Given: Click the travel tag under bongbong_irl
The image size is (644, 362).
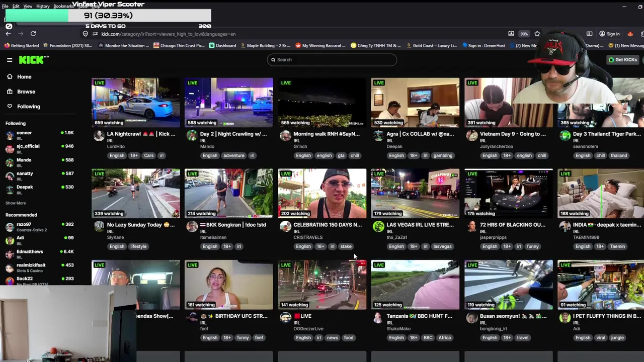Looking at the screenshot, I should [522, 338].
